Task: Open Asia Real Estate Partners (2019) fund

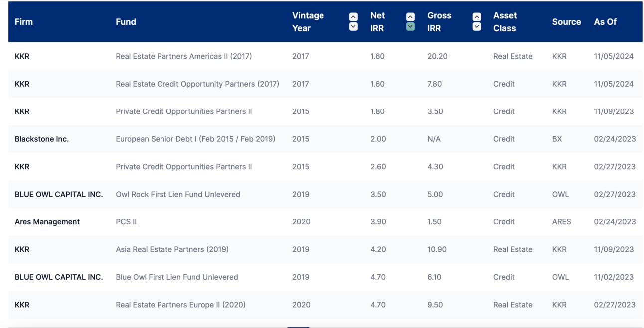Action: [172, 249]
